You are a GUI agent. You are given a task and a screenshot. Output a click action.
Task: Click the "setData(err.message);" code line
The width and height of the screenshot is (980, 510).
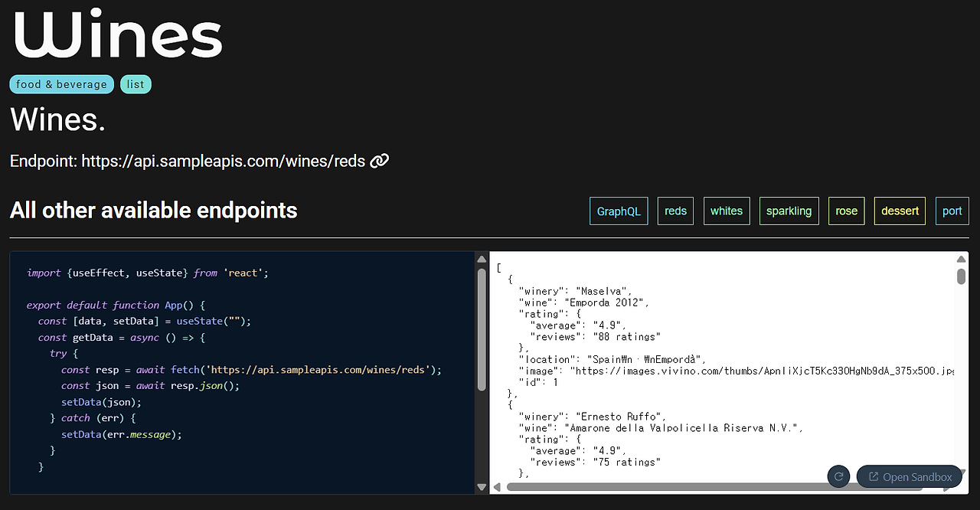(x=122, y=434)
